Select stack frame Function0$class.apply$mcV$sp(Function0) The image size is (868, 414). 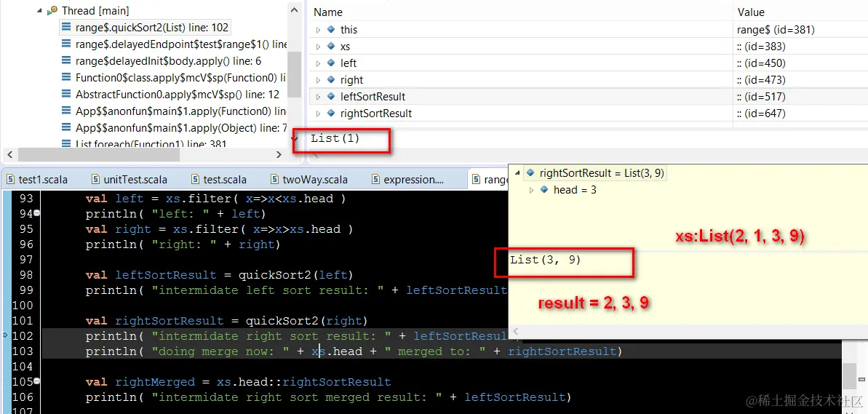coord(180,77)
